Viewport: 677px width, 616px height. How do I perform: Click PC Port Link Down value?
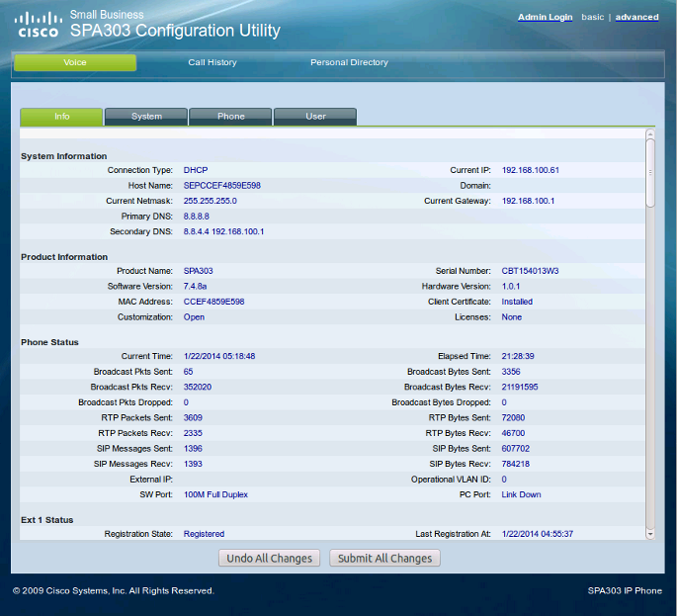point(521,494)
